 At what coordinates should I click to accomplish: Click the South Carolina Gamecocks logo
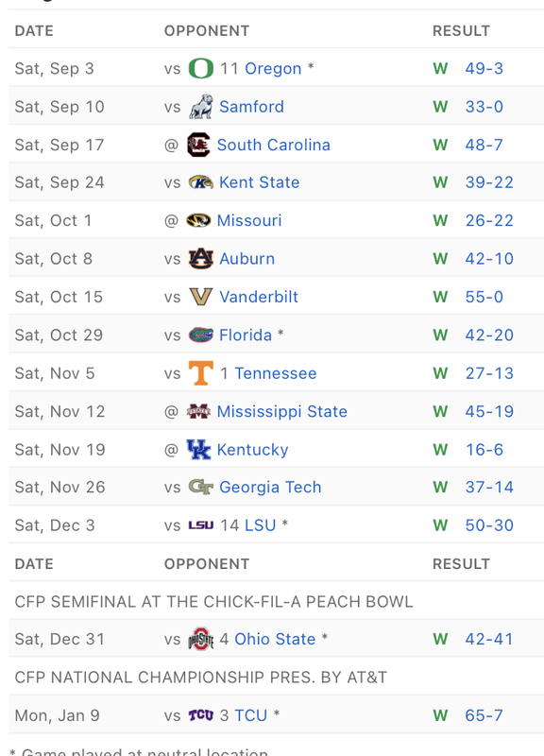tap(198, 145)
